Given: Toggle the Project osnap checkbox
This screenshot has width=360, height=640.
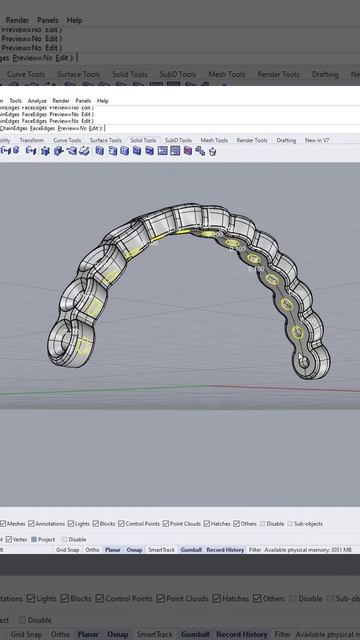Looking at the screenshot, I should click(x=34, y=539).
